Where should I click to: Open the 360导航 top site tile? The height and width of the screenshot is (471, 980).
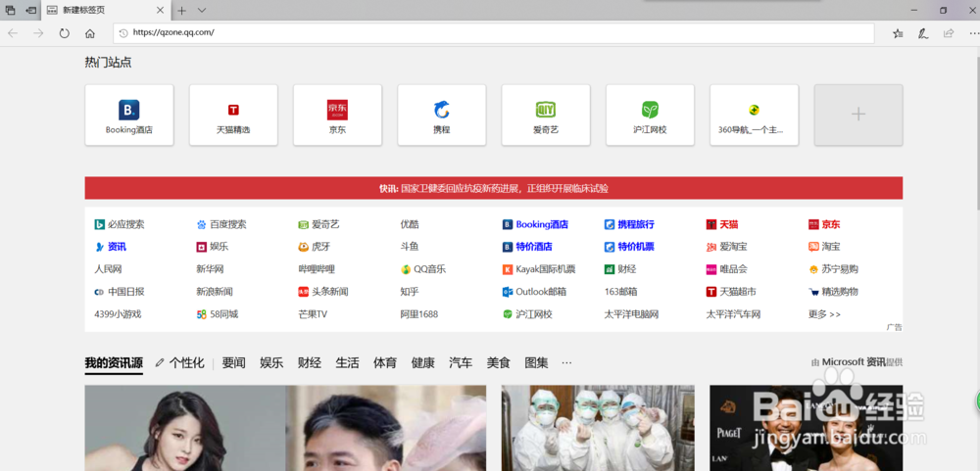(755, 116)
